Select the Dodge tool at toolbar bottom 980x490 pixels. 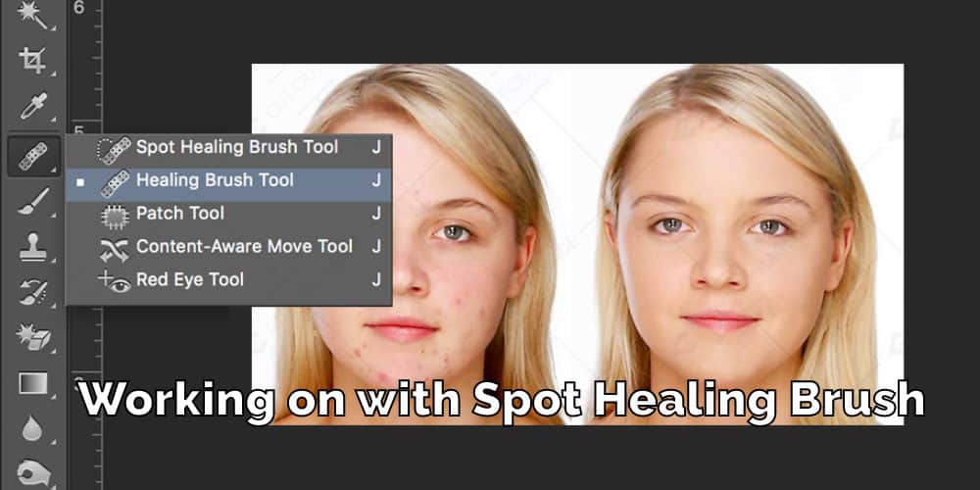click(32, 475)
